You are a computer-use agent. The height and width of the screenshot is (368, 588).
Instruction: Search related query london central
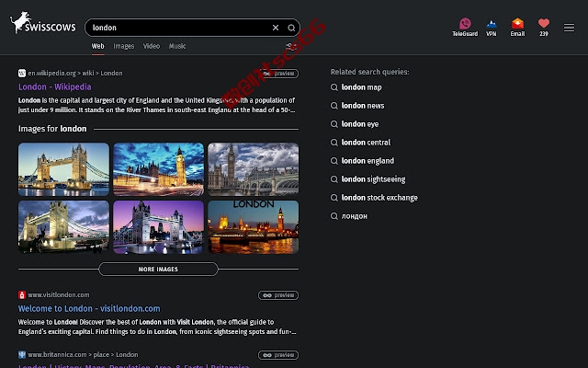pyautogui.click(x=366, y=143)
